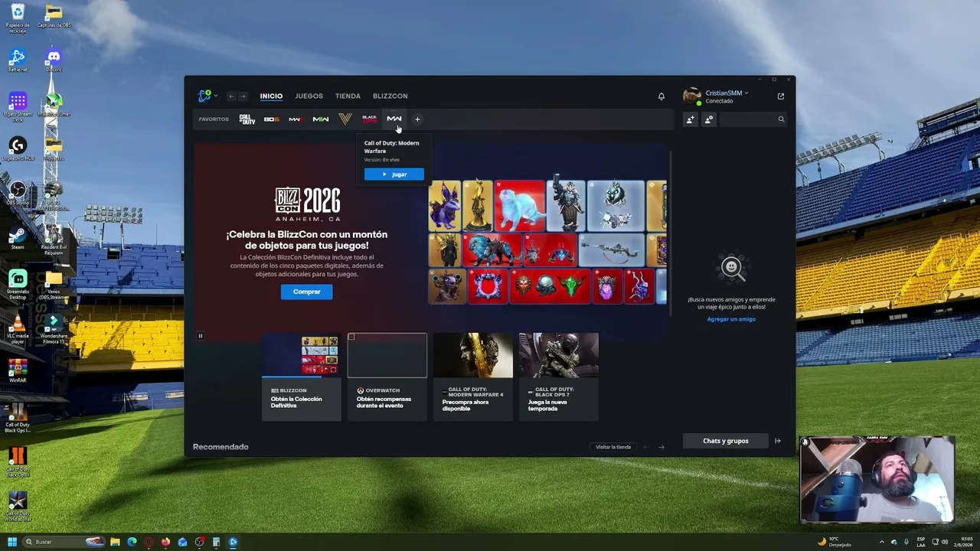The height and width of the screenshot is (551, 980).
Task: Click the Agregar un amigo link
Action: click(731, 319)
